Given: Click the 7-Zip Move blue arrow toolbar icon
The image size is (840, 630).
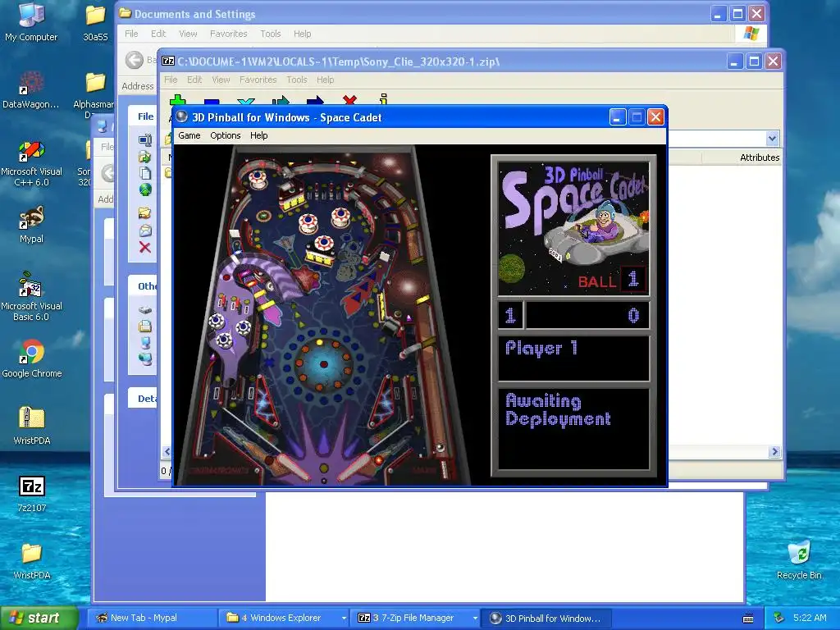Looking at the screenshot, I should pos(315,100).
